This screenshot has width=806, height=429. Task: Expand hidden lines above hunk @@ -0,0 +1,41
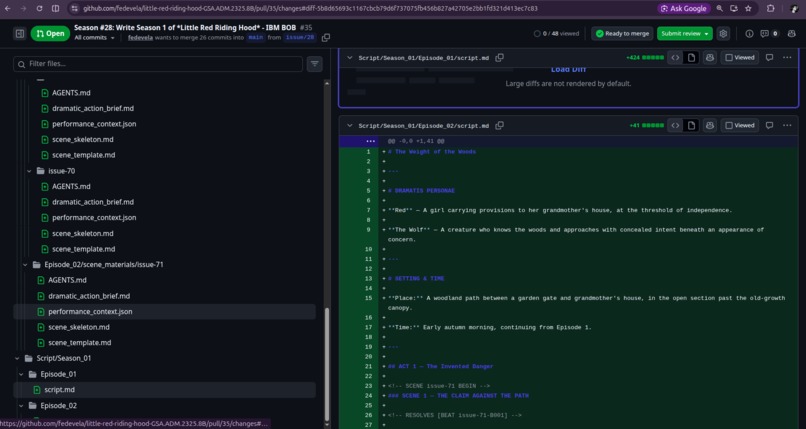[x=371, y=141]
